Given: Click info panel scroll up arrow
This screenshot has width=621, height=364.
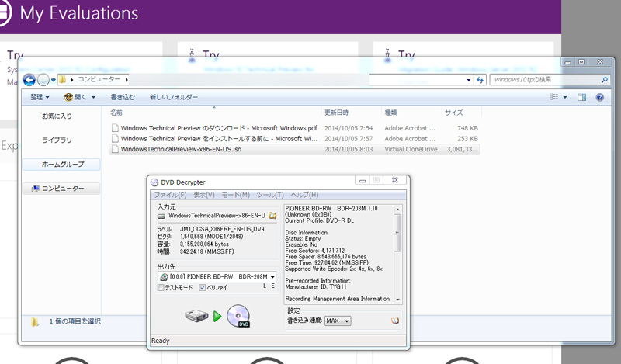Looking at the screenshot, I should click(397, 210).
